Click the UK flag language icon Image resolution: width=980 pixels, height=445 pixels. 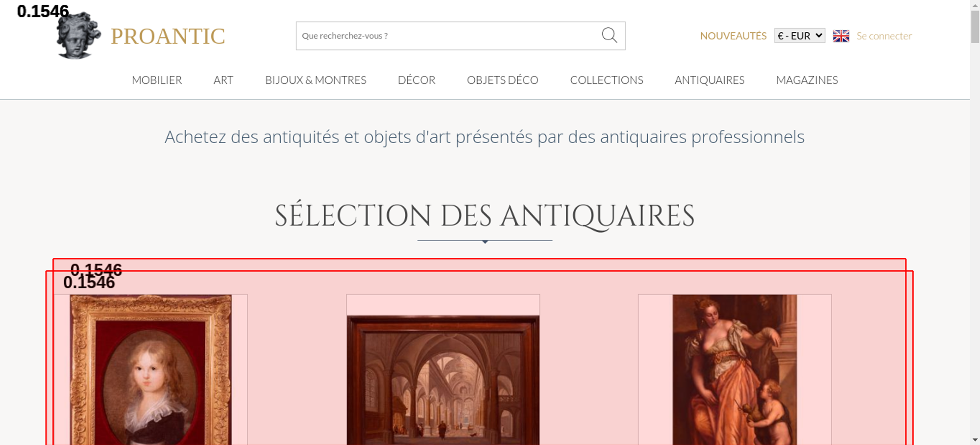[841, 36]
